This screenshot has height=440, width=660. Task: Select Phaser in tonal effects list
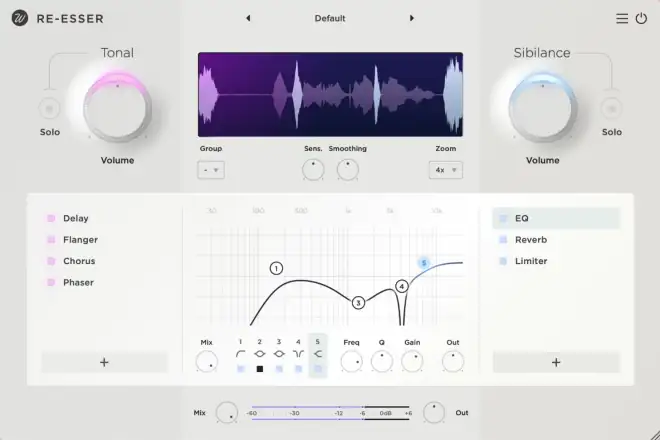click(x=78, y=283)
